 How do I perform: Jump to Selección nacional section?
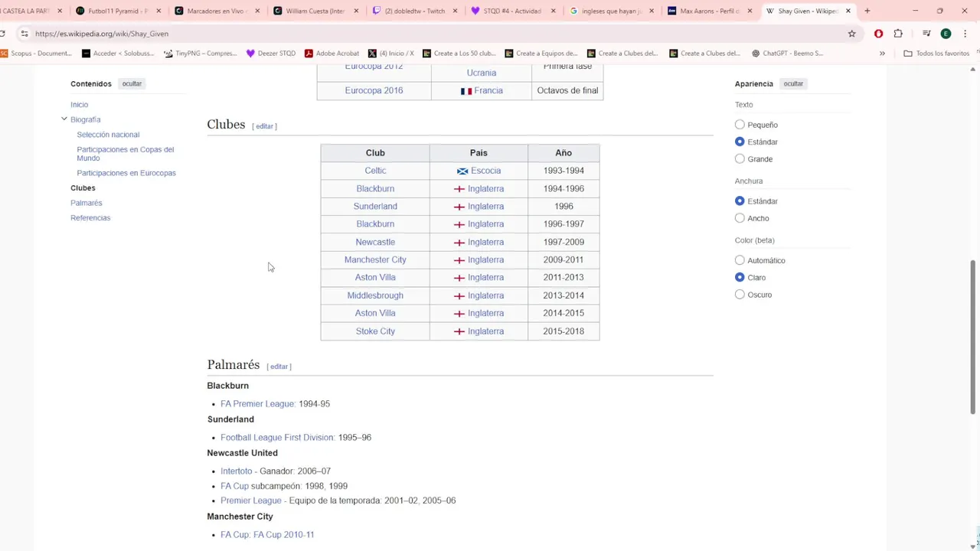pos(108,135)
